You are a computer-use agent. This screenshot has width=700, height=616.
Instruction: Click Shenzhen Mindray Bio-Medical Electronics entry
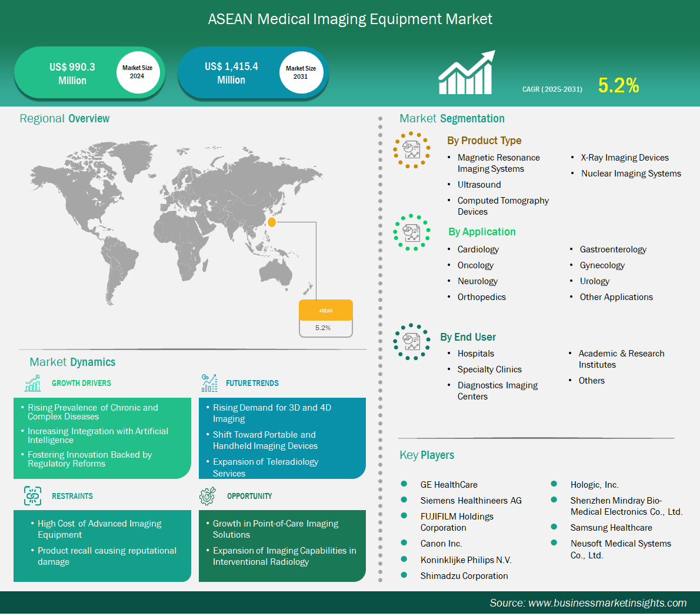coord(626,506)
